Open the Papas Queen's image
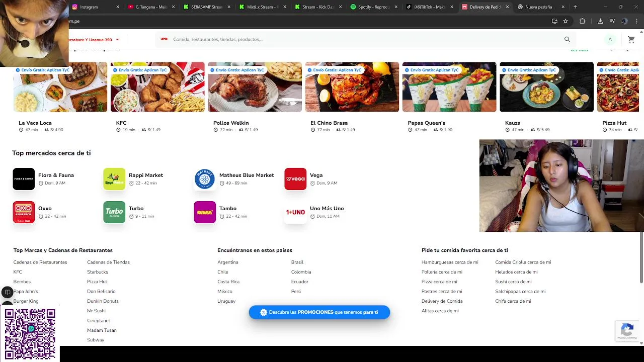 (449, 87)
